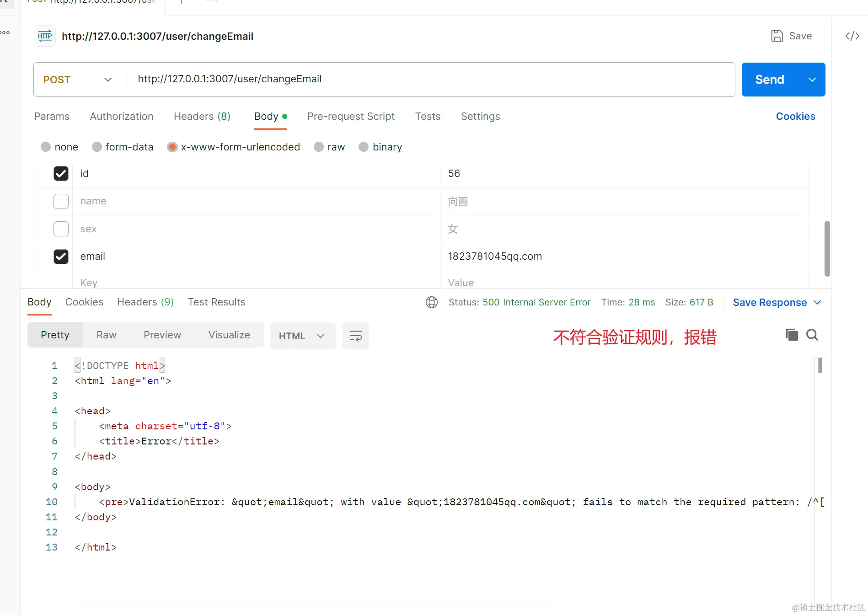Click the network globe icon near response status
Viewport: 868px width, 615px height.
coord(431,302)
